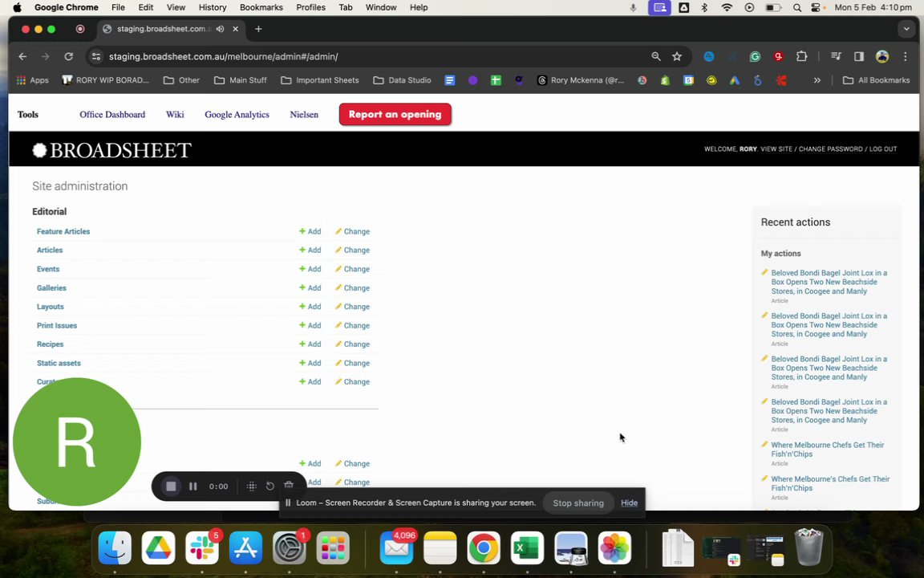Image resolution: width=924 pixels, height=578 pixels.
Task: Click the Loom restart recording icon
Action: click(x=269, y=486)
